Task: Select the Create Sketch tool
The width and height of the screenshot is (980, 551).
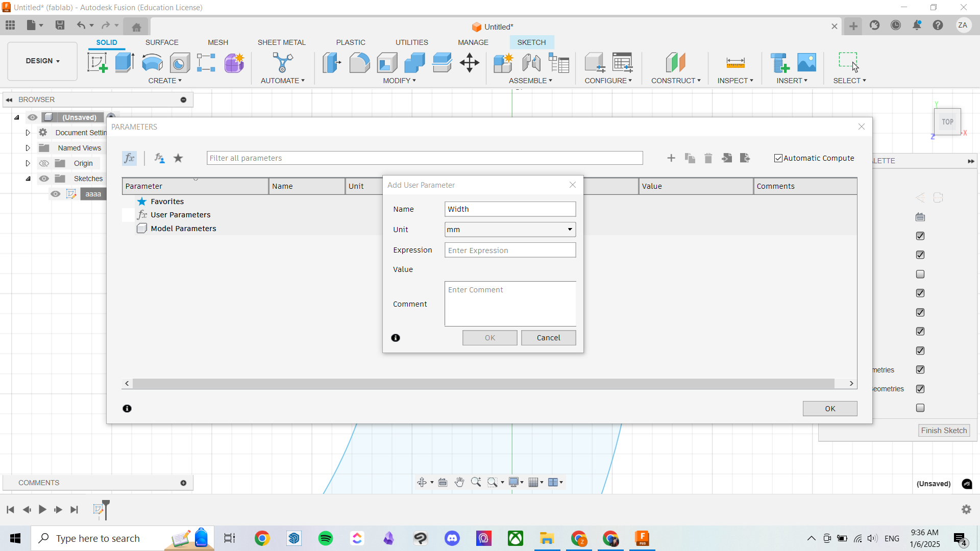Action: coord(97,63)
